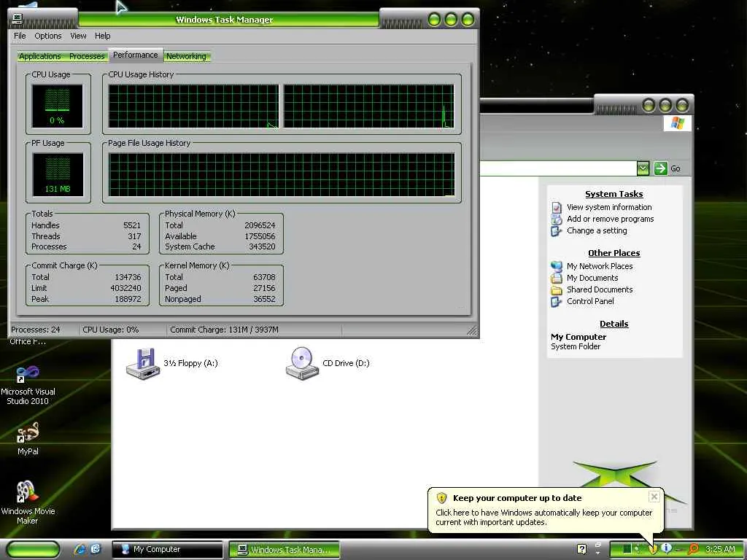Click the My Documents folder icon
Image resolution: width=747 pixels, height=560 pixels.
coord(557,278)
